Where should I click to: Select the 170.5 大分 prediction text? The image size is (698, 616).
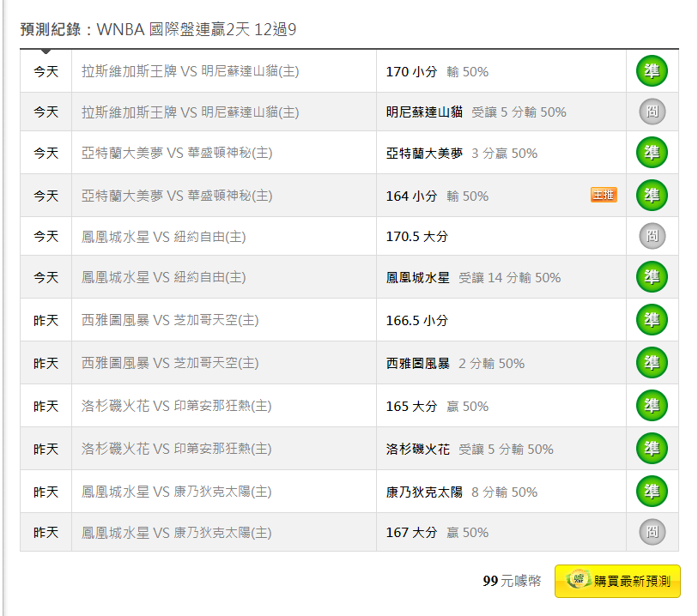click(x=416, y=237)
